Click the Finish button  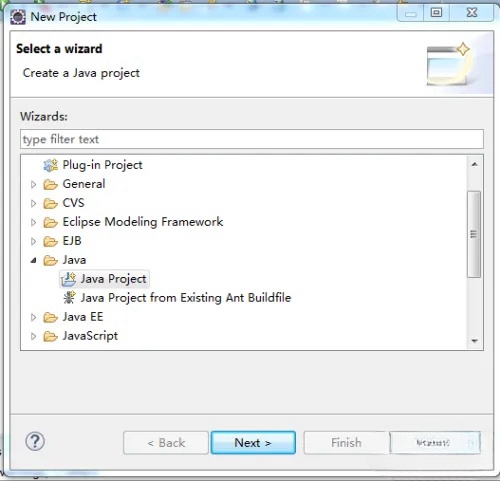(x=346, y=443)
